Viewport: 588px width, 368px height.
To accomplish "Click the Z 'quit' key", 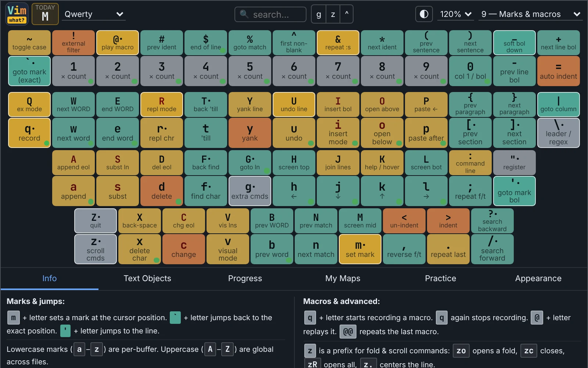I will (x=96, y=221).
